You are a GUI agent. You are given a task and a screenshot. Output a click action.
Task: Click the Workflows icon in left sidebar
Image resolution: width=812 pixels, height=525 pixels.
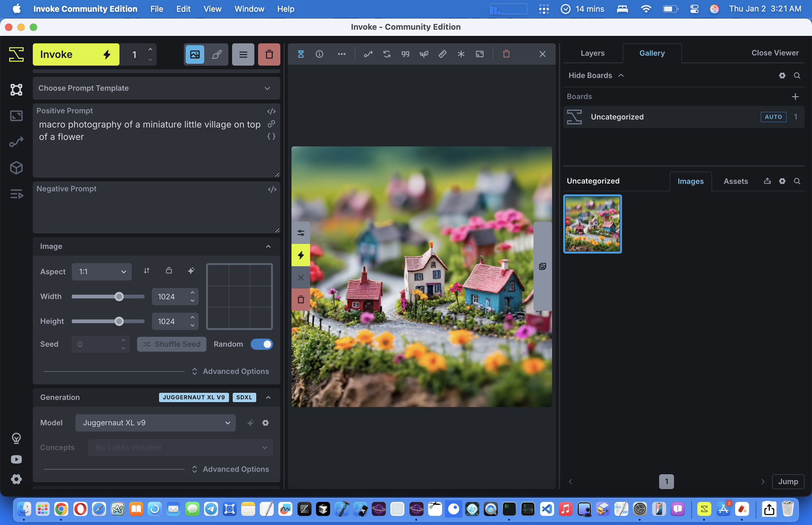coord(16,142)
